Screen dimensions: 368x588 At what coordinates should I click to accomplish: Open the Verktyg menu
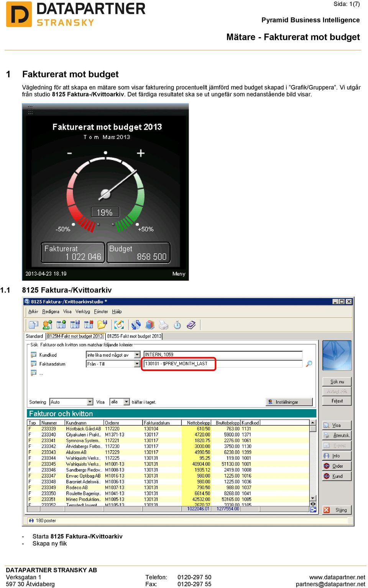(83, 312)
